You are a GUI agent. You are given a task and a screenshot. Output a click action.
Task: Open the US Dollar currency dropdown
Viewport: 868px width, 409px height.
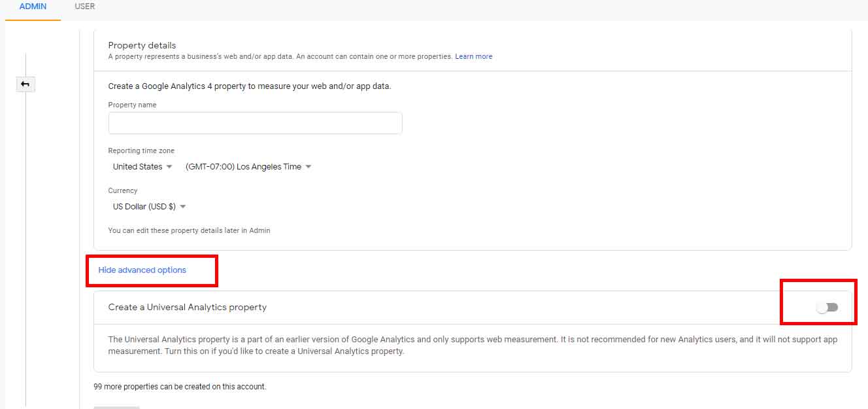point(147,205)
